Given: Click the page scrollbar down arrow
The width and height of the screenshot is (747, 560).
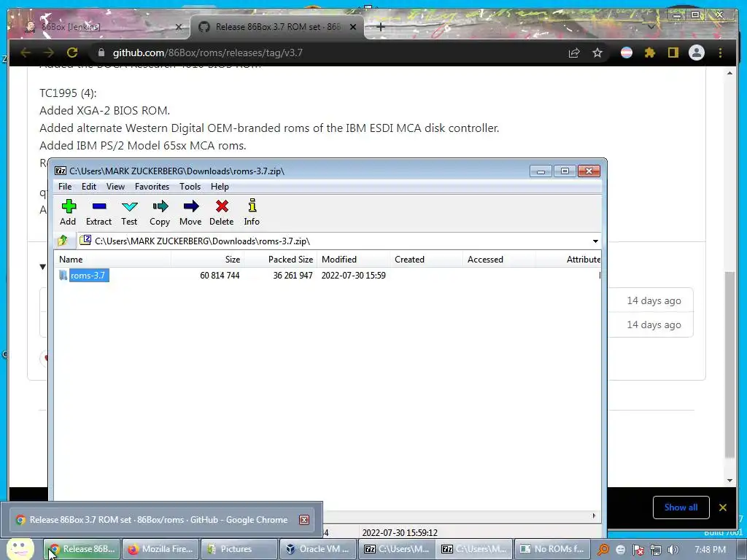Looking at the screenshot, I should coord(729,481).
